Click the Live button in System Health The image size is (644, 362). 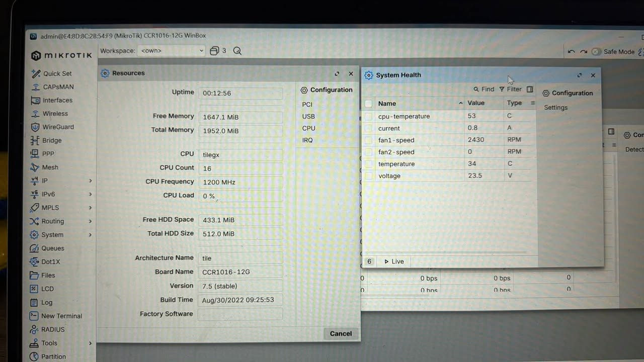[x=394, y=261]
